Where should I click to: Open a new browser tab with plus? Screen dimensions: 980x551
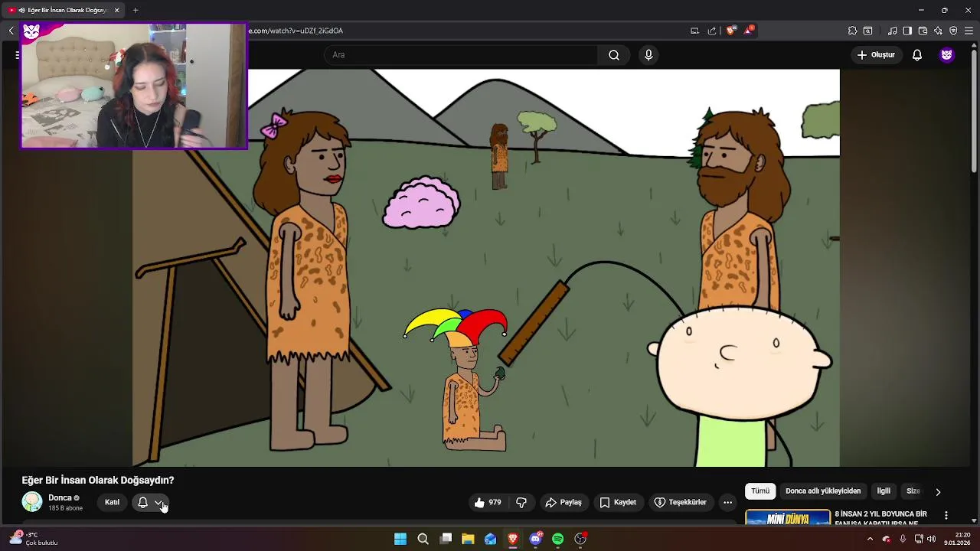[136, 10]
